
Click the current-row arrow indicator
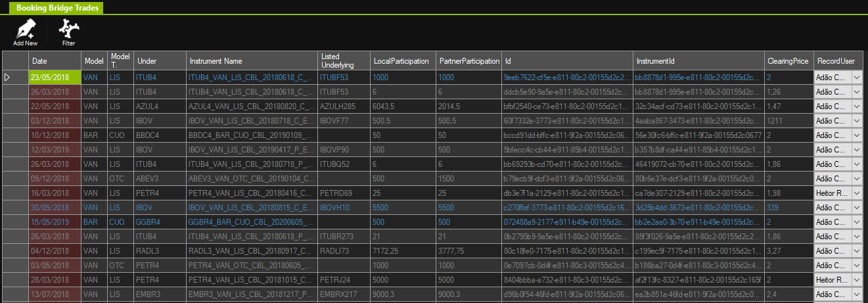point(8,77)
